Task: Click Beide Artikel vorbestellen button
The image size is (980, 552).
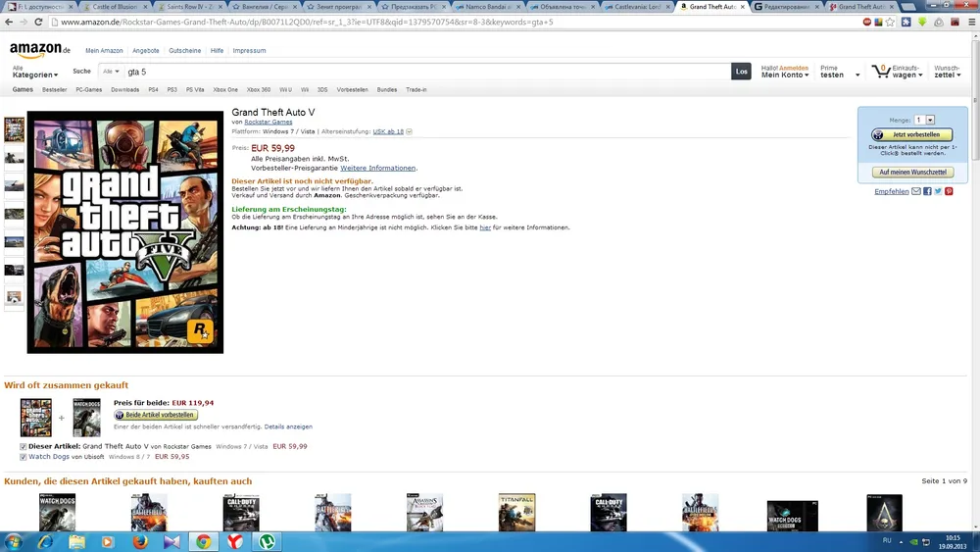Action: (x=156, y=415)
